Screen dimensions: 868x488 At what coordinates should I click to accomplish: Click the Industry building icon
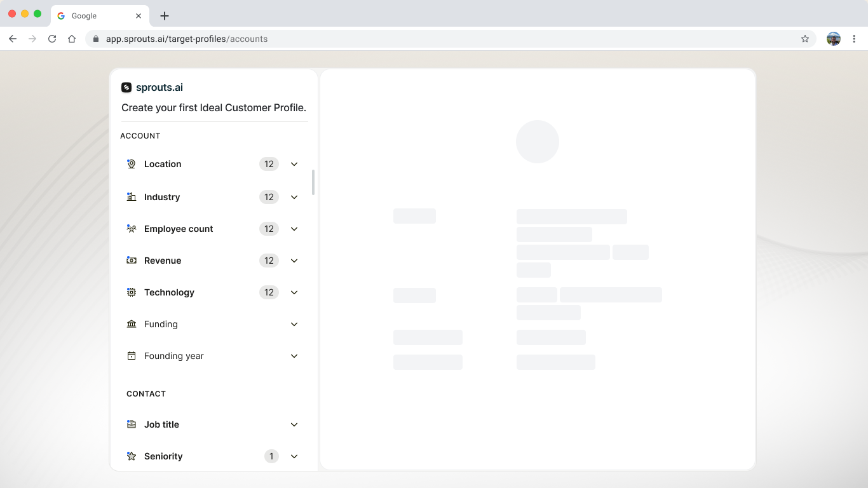point(132,197)
